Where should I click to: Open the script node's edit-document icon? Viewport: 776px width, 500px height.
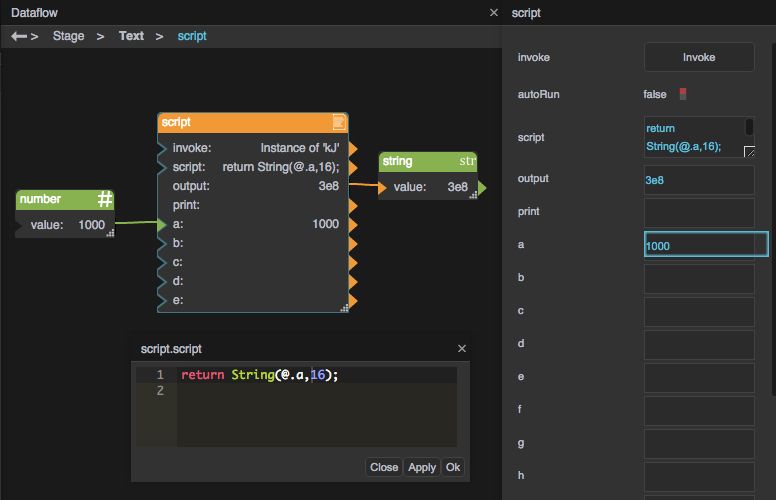pos(339,122)
